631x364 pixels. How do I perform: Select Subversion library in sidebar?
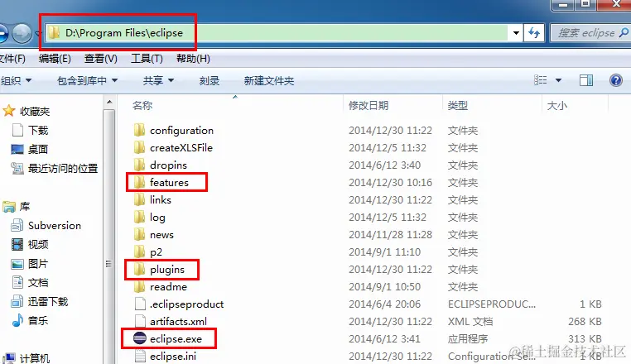pos(55,225)
